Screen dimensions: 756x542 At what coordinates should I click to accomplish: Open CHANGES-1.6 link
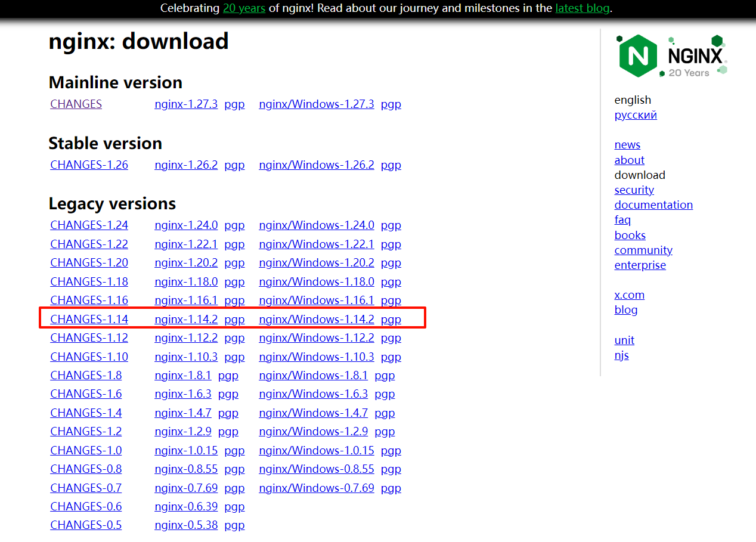click(86, 394)
